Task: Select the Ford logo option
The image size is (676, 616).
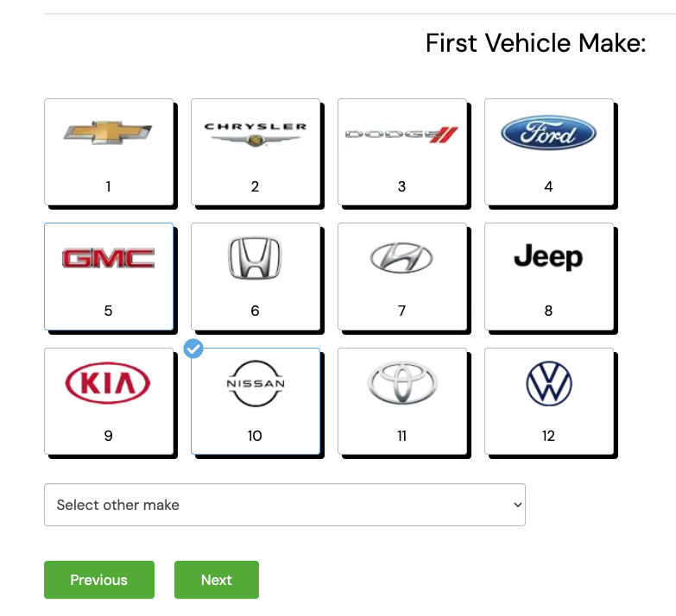Action: 549,152
